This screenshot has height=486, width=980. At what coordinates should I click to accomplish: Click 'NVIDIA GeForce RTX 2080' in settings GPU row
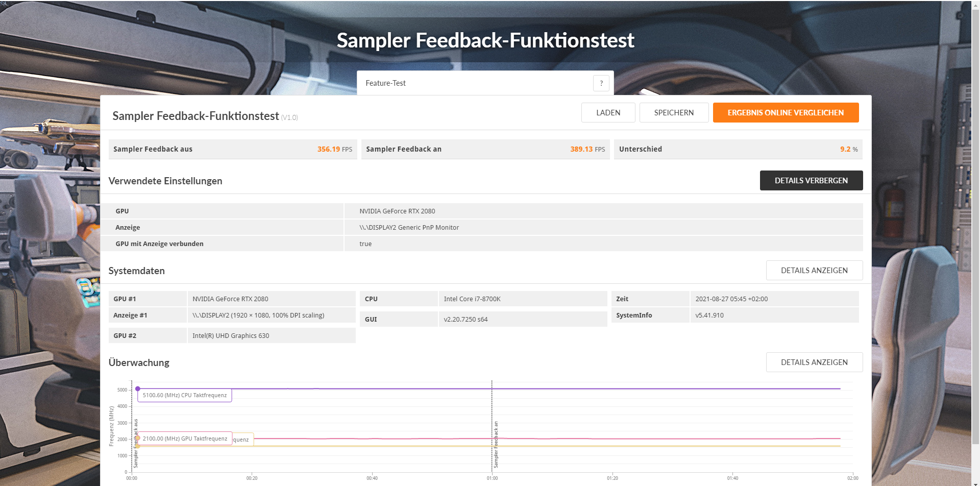397,211
